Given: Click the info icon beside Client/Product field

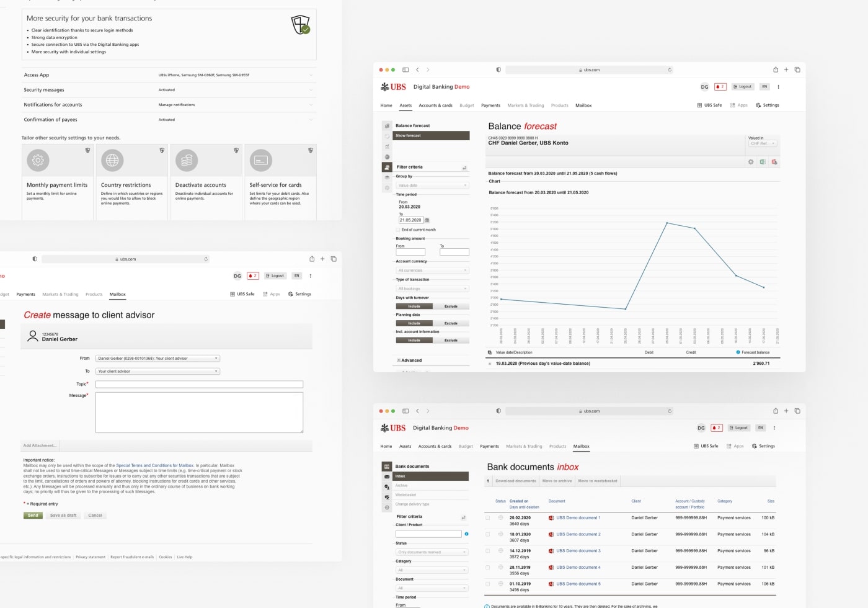Looking at the screenshot, I should [x=466, y=533].
